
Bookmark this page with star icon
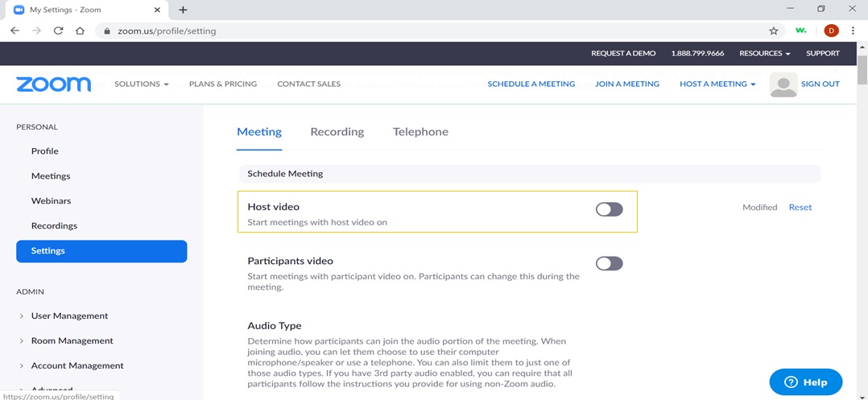pyautogui.click(x=774, y=31)
